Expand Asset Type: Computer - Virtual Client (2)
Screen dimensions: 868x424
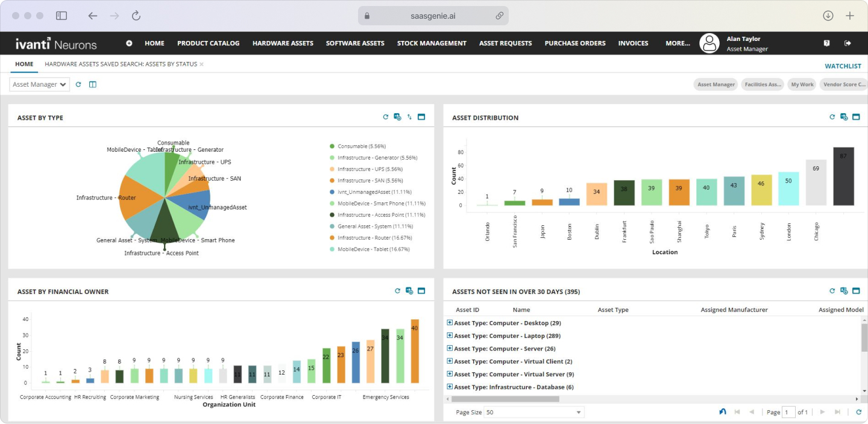coord(450,361)
